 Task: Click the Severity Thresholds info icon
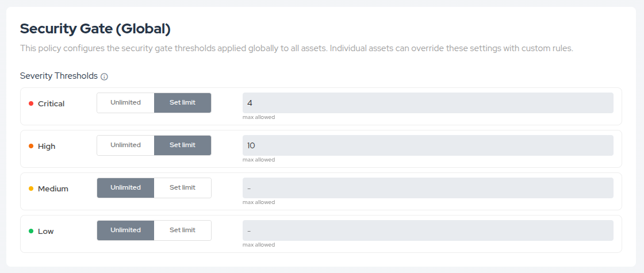point(104,76)
